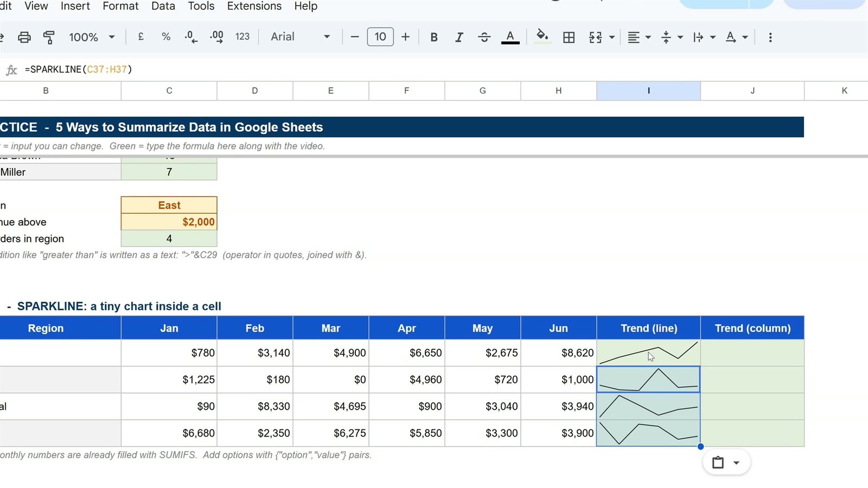Image resolution: width=868 pixels, height=488 pixels.
Task: Click the Trend (column) header cell
Action: pyautogui.click(x=752, y=328)
